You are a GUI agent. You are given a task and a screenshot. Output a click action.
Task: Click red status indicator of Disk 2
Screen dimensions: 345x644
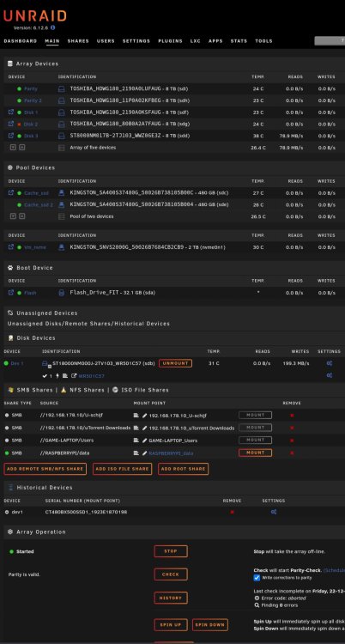point(19,124)
